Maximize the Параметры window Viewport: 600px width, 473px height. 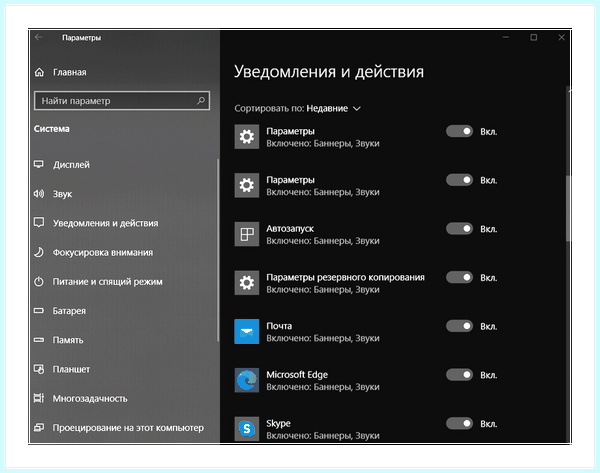point(533,37)
